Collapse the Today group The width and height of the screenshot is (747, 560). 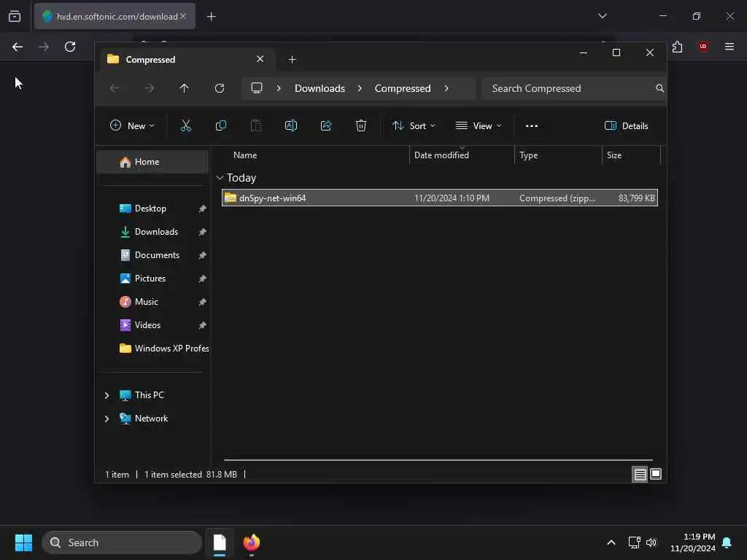click(220, 178)
